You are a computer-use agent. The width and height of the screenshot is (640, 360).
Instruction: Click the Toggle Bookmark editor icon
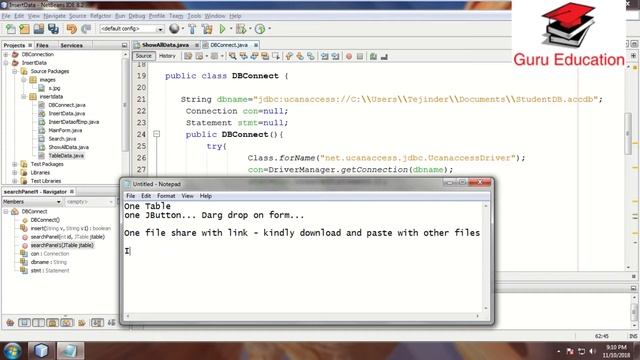(311, 56)
